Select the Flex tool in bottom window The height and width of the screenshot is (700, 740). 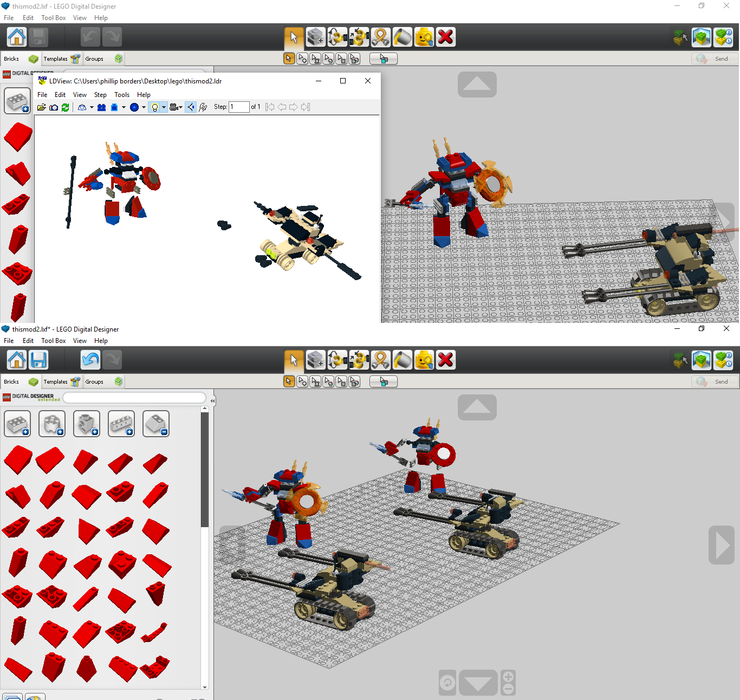tap(381, 360)
